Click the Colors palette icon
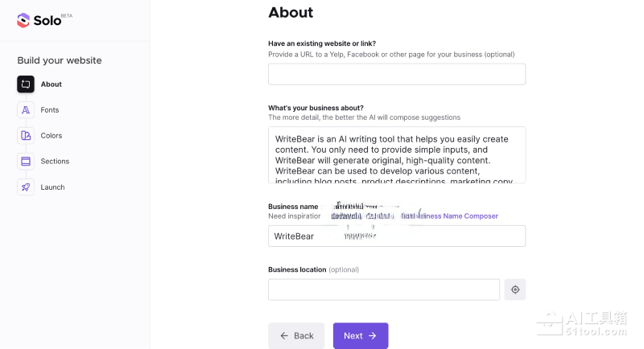The image size is (644, 349). tap(26, 136)
